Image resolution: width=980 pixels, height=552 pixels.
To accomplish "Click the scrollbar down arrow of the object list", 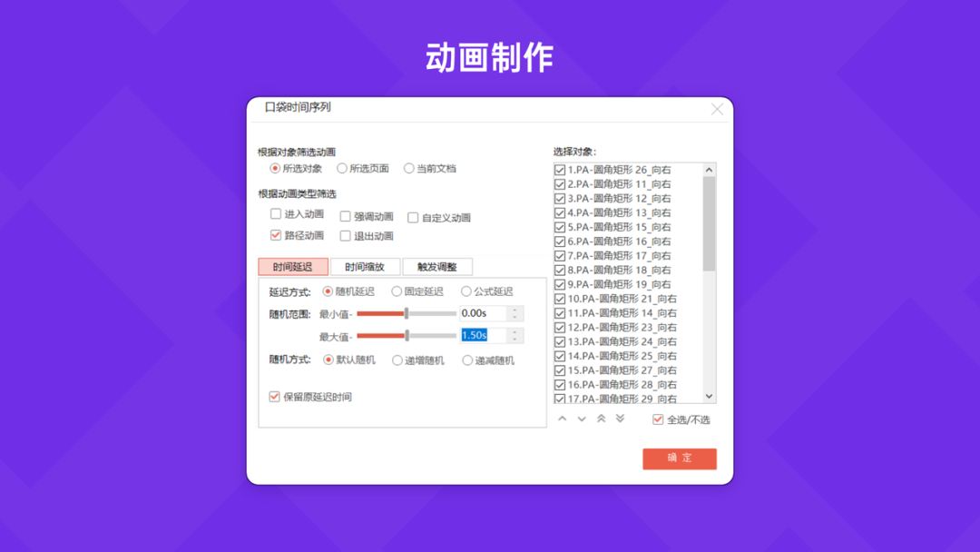I will (x=710, y=397).
